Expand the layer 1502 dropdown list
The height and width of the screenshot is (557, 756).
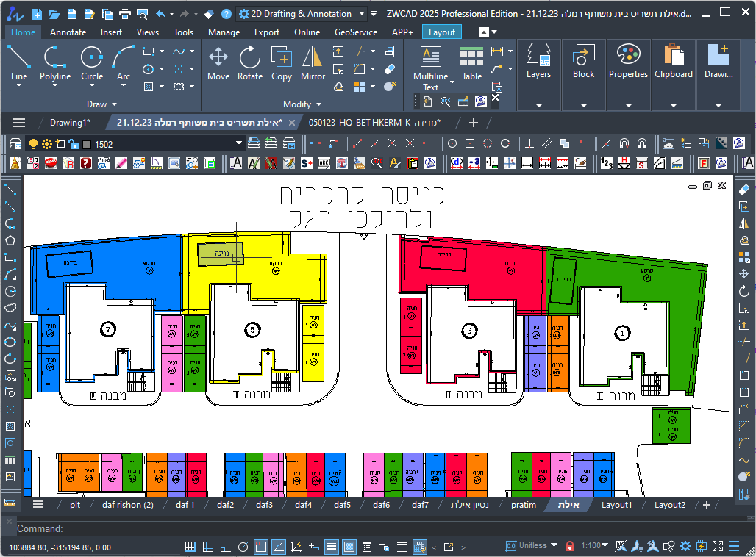tap(238, 144)
